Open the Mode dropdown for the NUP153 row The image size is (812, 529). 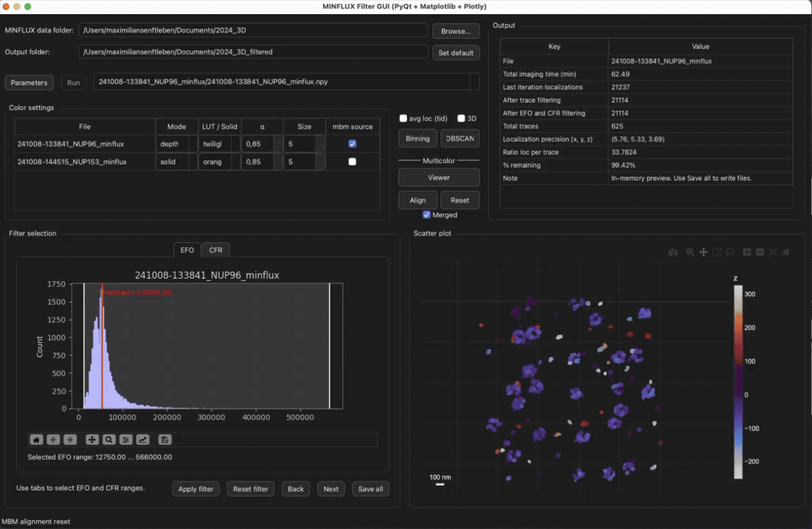coord(176,162)
